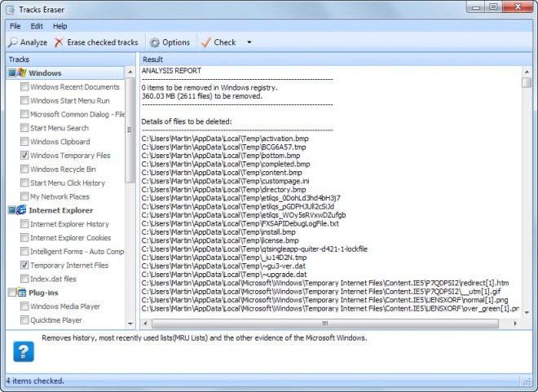
Task: Enable Intelligent Forms Auto Complete checkbox
Action: coord(24,251)
